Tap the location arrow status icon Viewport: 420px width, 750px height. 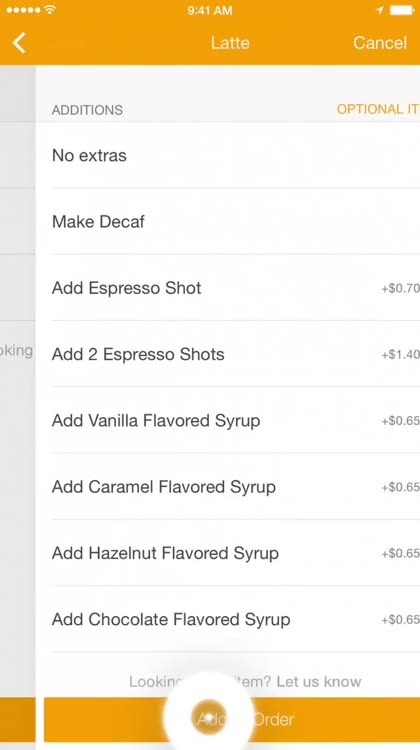[380, 10]
